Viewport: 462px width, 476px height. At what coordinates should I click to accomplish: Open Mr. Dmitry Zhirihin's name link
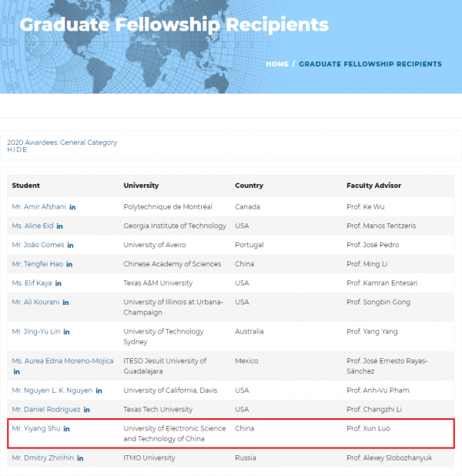click(42, 458)
